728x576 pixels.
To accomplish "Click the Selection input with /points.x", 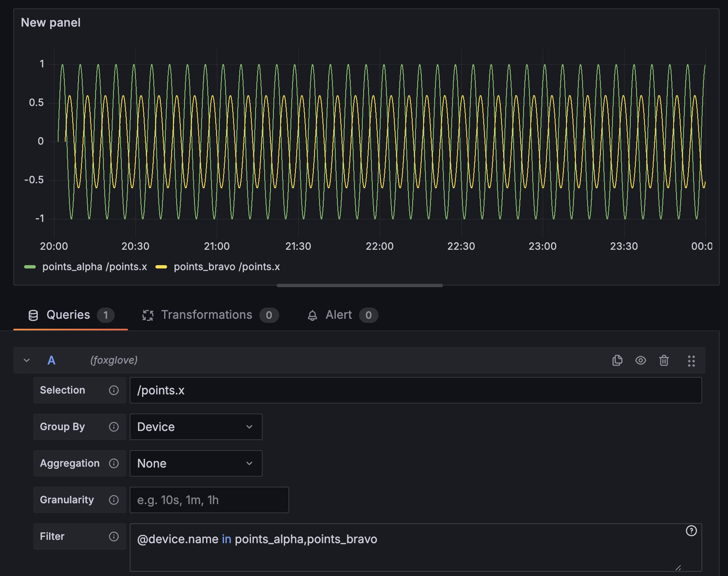I will click(x=416, y=390).
